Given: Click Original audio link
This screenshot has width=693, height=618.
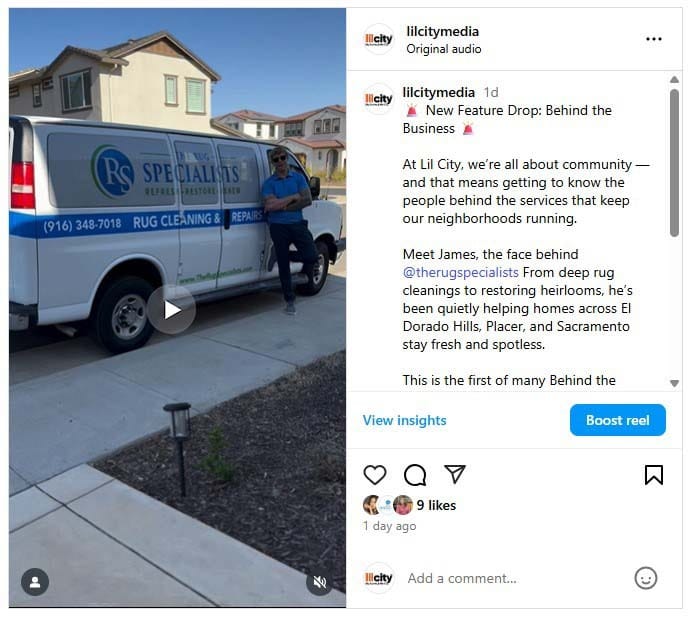Looking at the screenshot, I should 446,50.
